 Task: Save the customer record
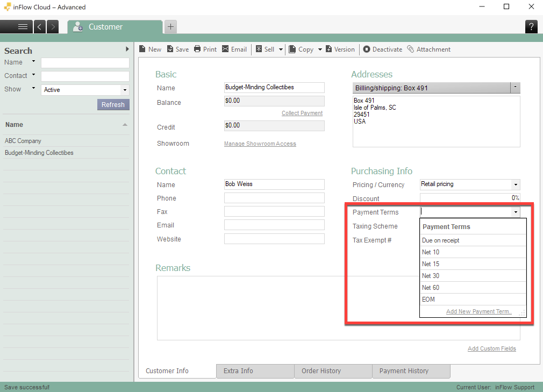point(178,49)
